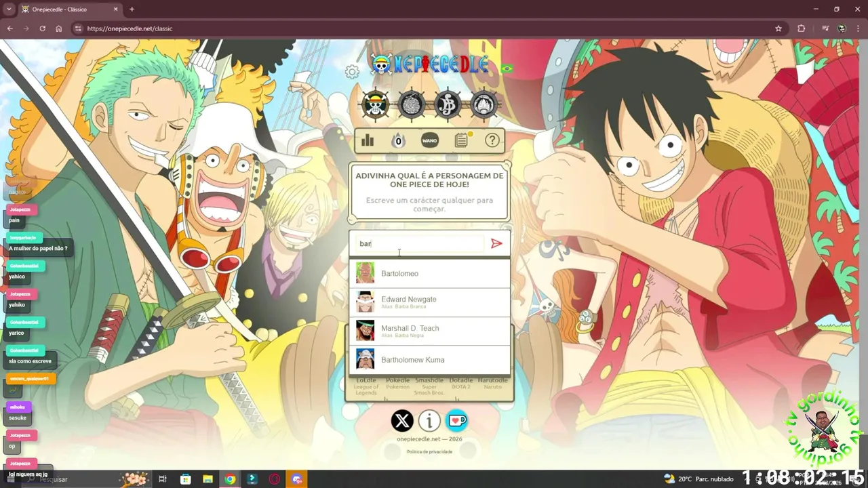Screen dimensions: 868x488
Task: Open the settings gear beside the logo
Action: pos(352,71)
